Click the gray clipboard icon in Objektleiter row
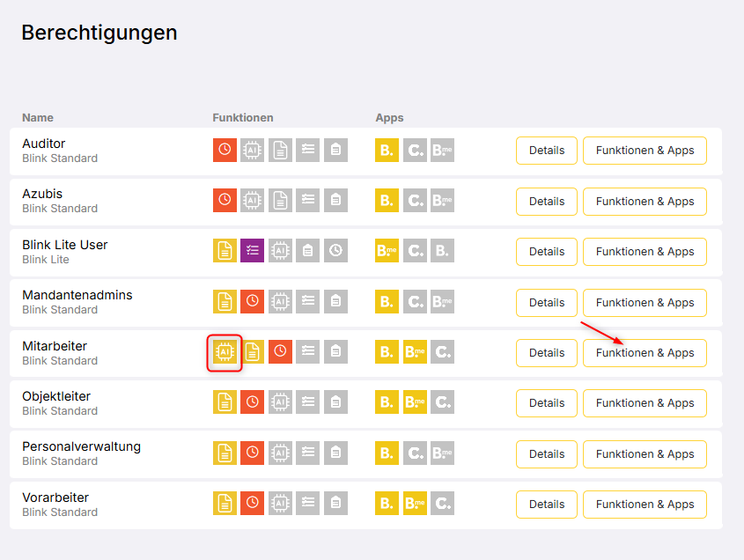 (x=335, y=402)
